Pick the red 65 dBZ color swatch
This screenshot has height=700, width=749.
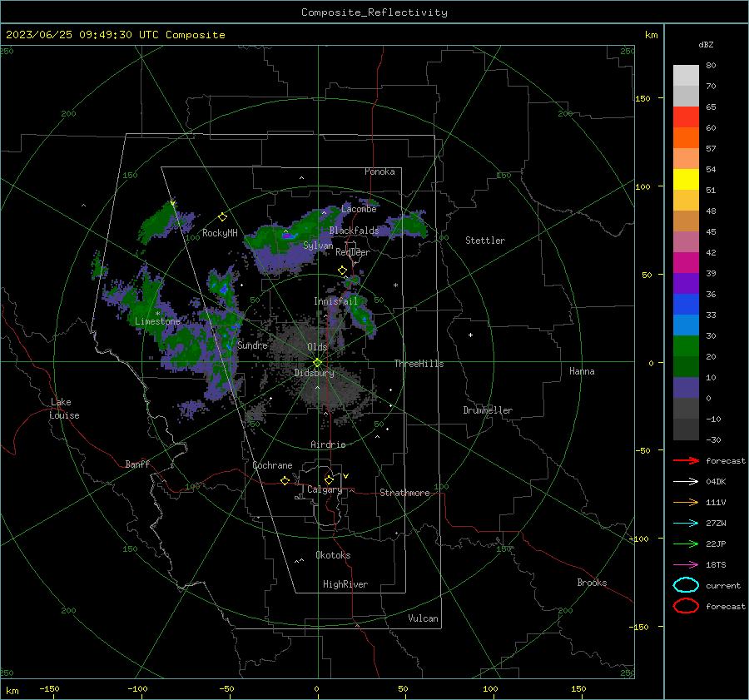coord(686,117)
